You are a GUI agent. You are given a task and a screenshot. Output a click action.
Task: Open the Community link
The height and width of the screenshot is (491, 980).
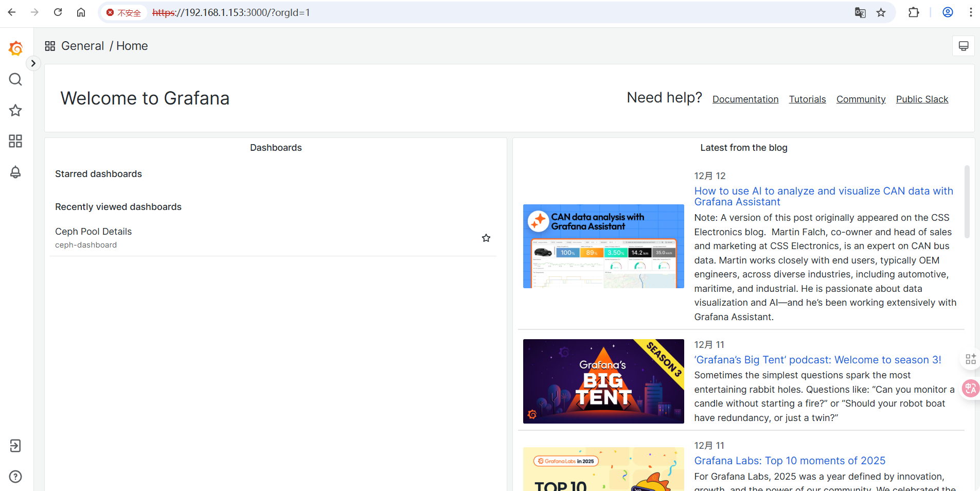(x=861, y=99)
